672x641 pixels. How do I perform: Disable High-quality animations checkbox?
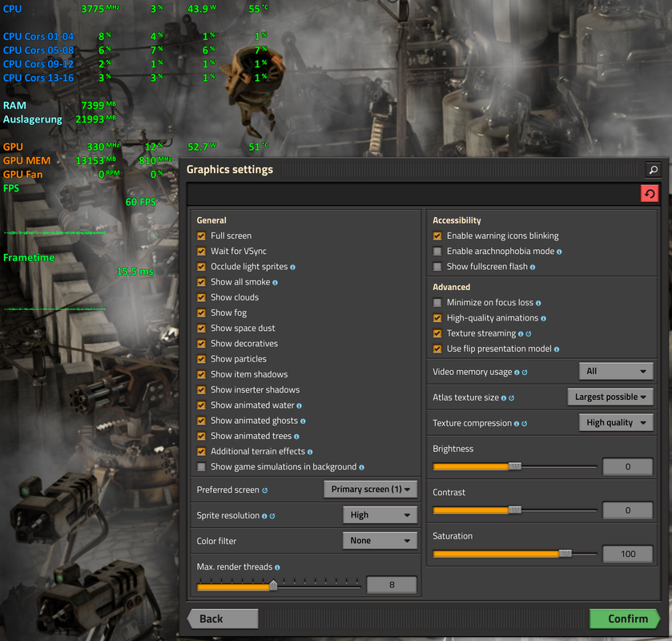tap(437, 318)
